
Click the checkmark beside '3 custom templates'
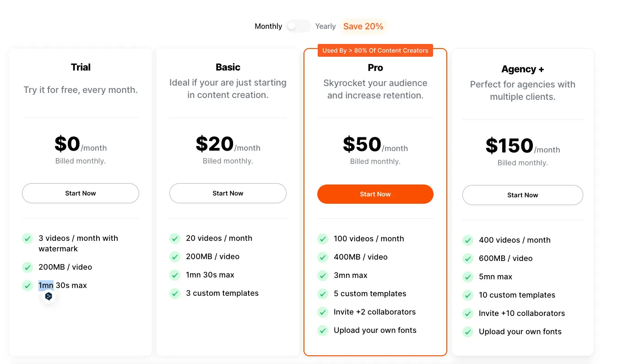(175, 293)
